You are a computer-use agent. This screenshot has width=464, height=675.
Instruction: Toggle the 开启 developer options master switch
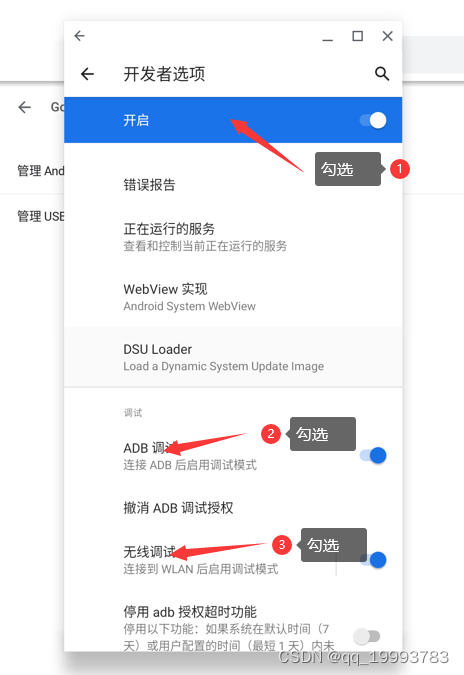pos(373,120)
